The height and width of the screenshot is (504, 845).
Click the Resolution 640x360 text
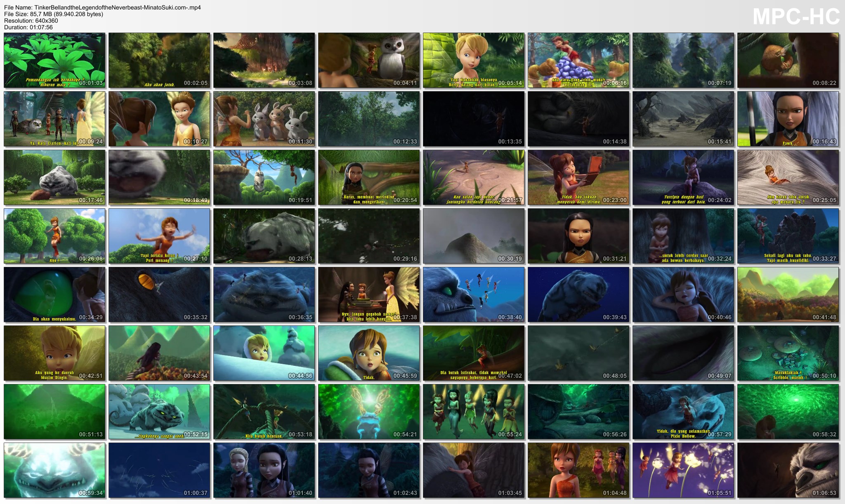tap(31, 21)
